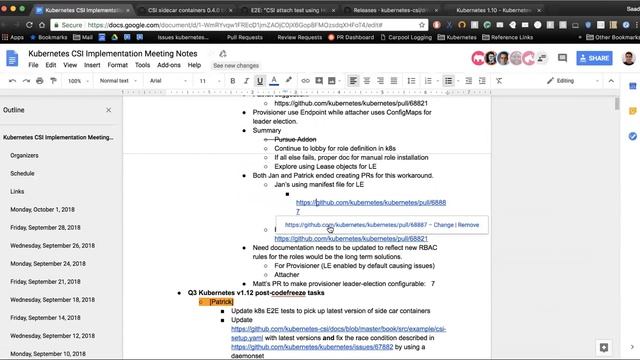Toggle Underline formatting
This screenshot has width=640, height=360.
point(260,81)
